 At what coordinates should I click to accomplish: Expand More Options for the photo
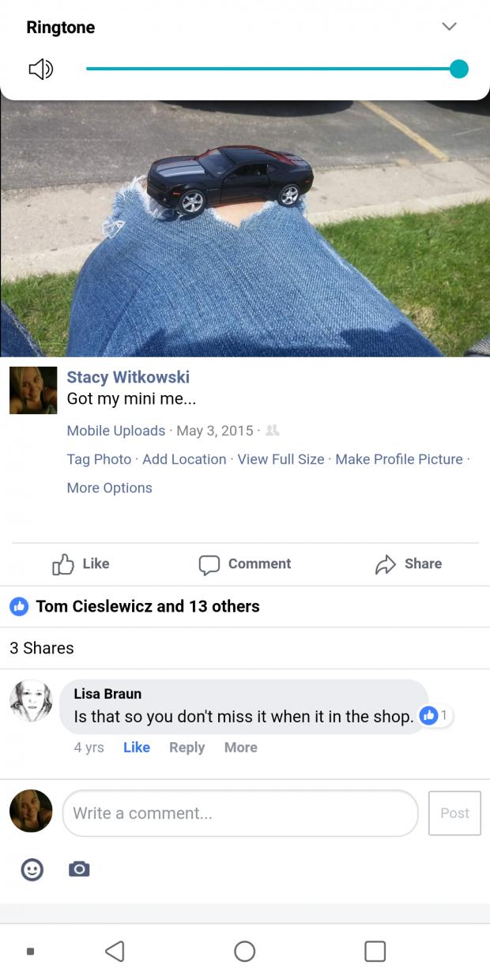tap(109, 488)
